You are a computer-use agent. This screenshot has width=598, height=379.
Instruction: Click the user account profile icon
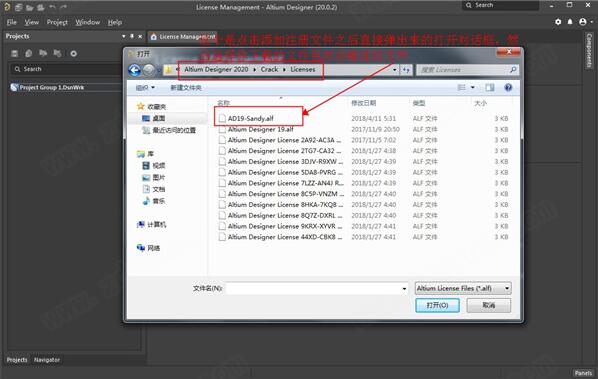(x=582, y=22)
